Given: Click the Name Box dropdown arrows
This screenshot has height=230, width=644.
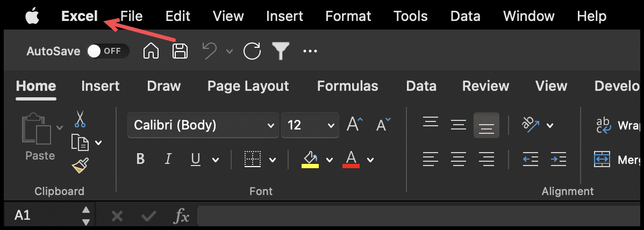Looking at the screenshot, I should click(x=86, y=216).
